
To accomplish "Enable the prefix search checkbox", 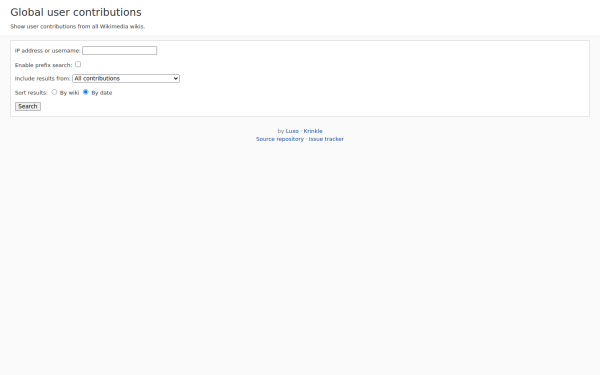I will coord(78,64).
